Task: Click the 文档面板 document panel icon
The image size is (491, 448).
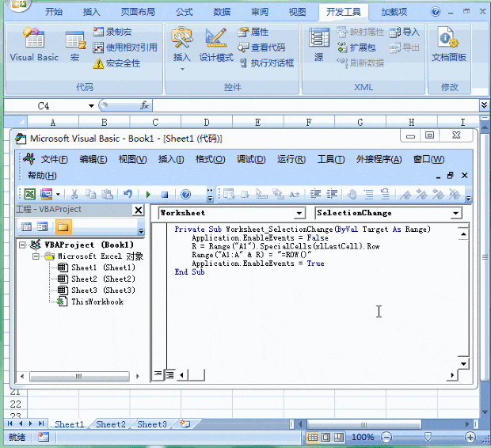Action: tap(448, 46)
